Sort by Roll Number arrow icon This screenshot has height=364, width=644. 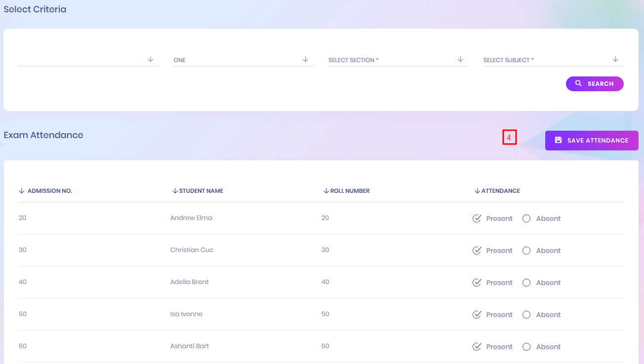(326, 191)
